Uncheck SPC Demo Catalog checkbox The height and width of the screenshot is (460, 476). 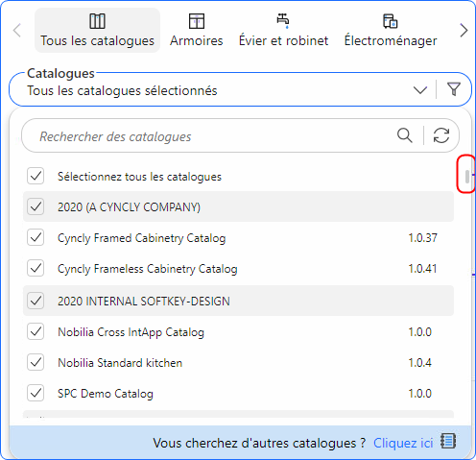click(36, 393)
